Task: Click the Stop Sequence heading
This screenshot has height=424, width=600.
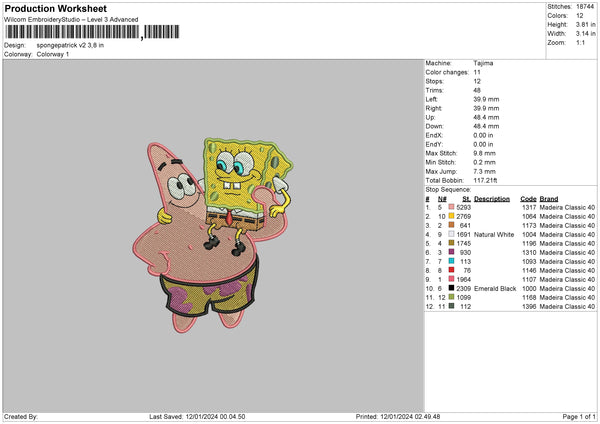Action: [446, 187]
